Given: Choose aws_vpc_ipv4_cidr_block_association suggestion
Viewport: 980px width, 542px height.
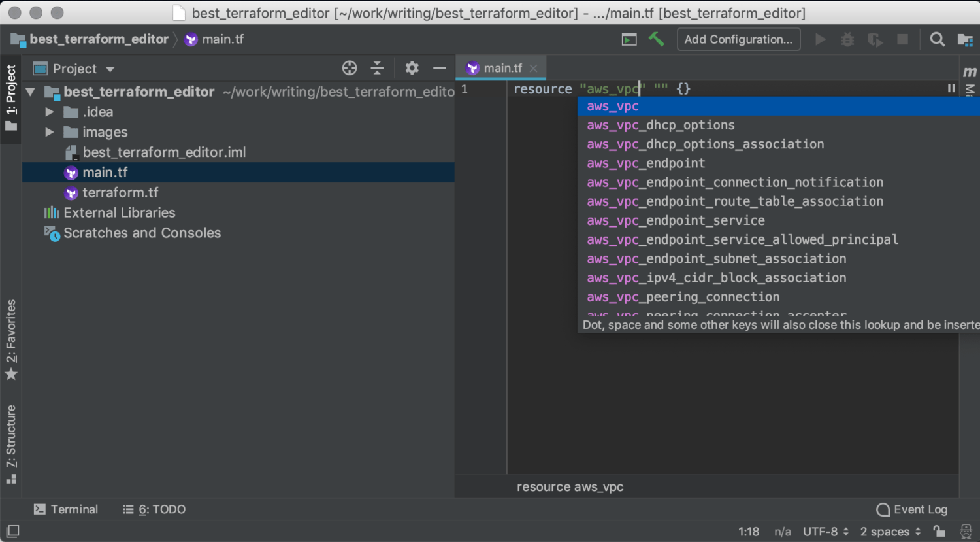Looking at the screenshot, I should click(x=779, y=278).
